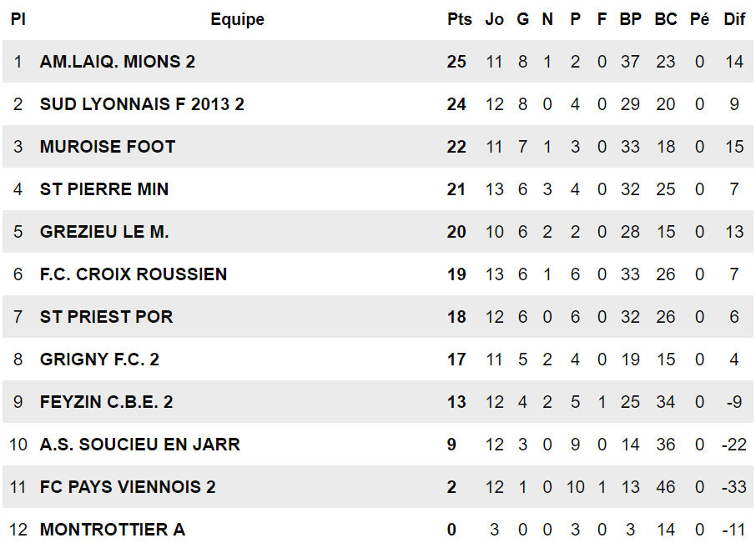Click the Dif column header
The height and width of the screenshot is (553, 756).
pos(734,19)
